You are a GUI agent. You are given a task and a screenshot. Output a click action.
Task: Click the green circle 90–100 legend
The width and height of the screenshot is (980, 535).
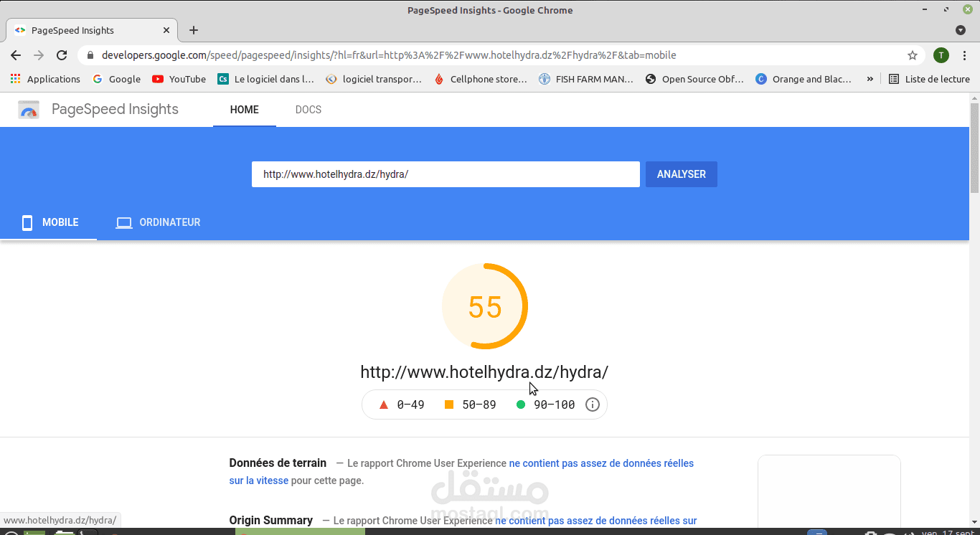[x=545, y=404]
